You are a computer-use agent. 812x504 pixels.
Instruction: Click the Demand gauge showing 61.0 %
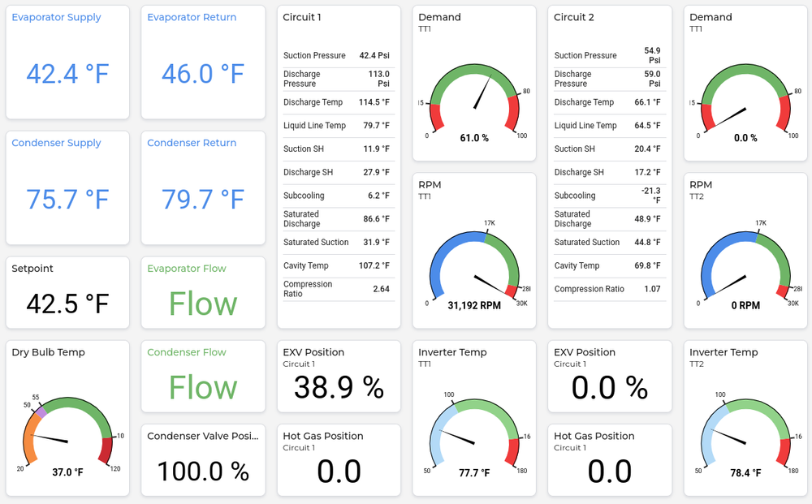point(474,102)
